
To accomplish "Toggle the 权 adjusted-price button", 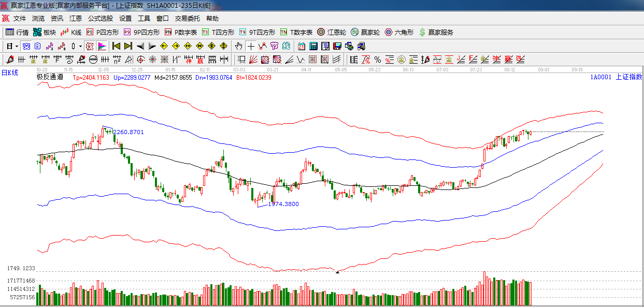I will [x=90, y=46].
